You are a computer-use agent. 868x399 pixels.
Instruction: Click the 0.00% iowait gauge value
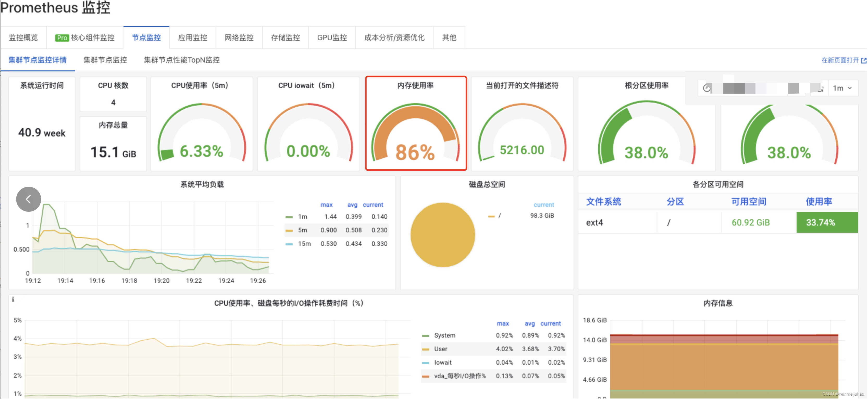tap(308, 151)
